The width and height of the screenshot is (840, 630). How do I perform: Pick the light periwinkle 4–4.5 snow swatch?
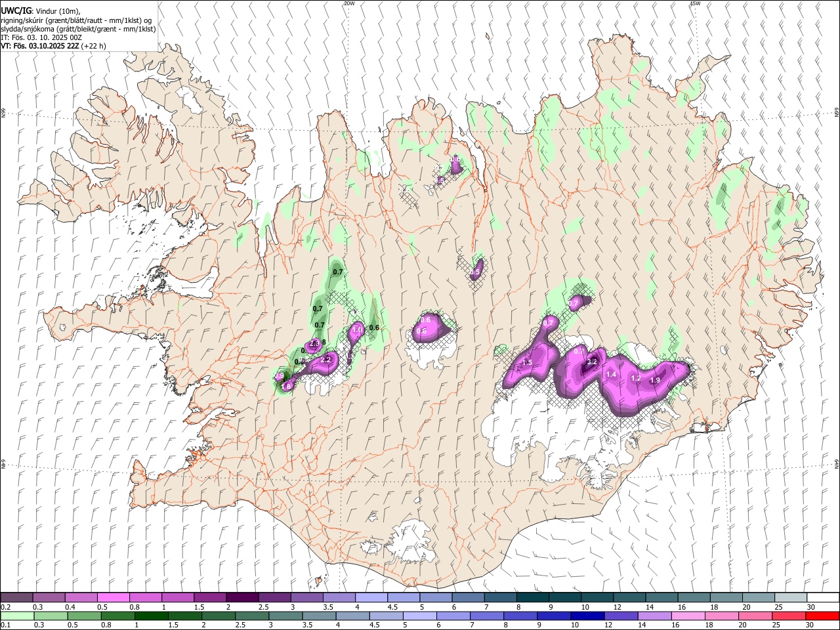click(x=371, y=598)
